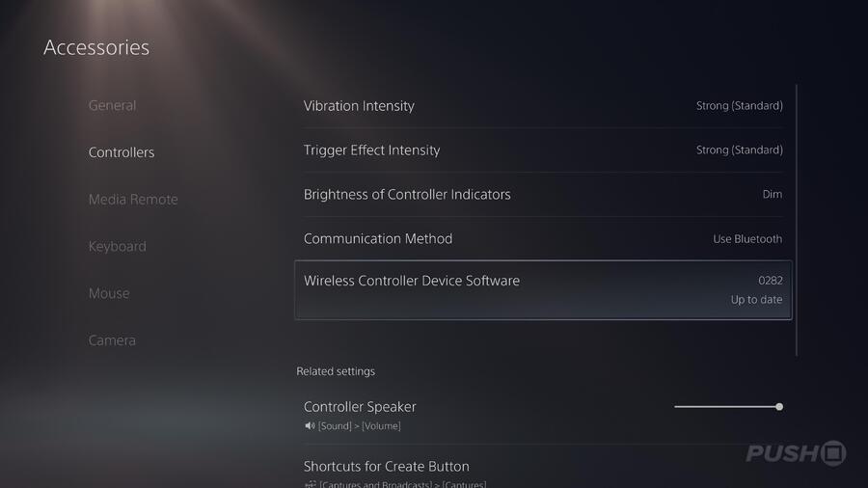Select Wireless Controller Device Software row
868x488 pixels.
click(543, 290)
